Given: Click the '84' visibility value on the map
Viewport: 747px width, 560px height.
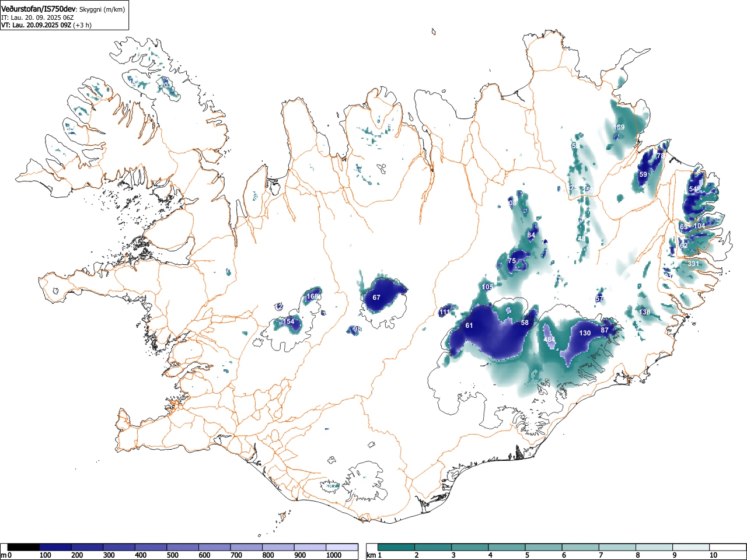Looking at the screenshot, I should [531, 235].
